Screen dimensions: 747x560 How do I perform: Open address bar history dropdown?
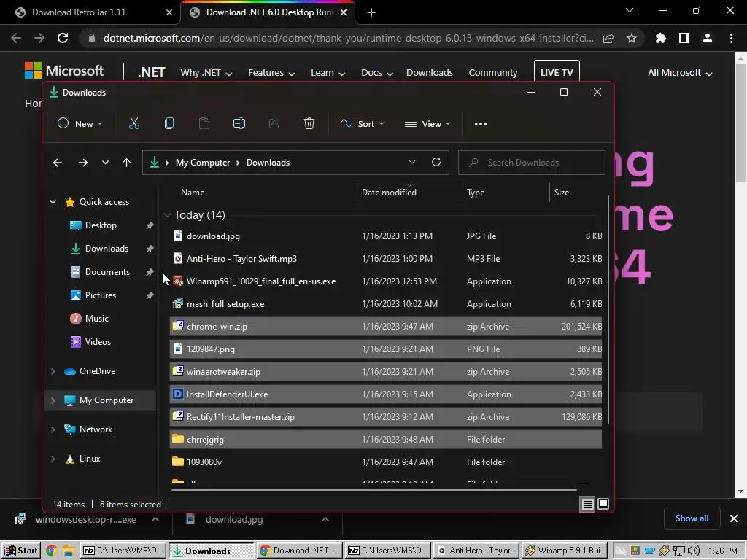[412, 163]
